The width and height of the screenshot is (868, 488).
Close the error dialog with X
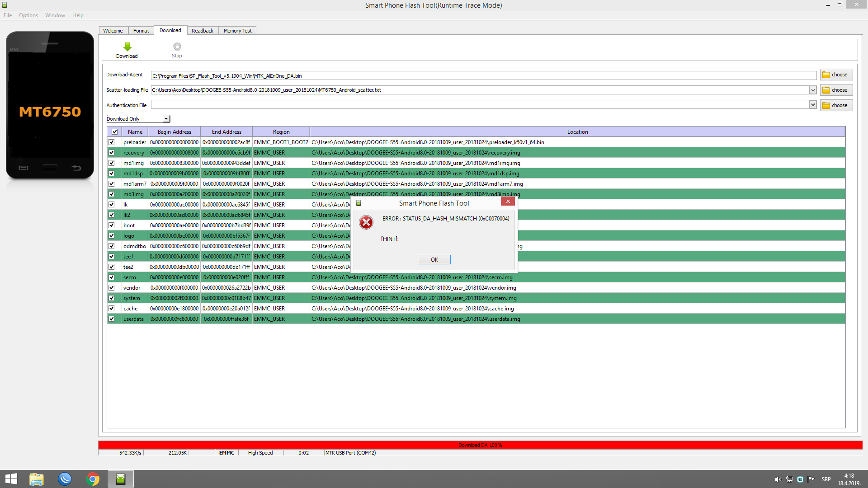coord(508,202)
